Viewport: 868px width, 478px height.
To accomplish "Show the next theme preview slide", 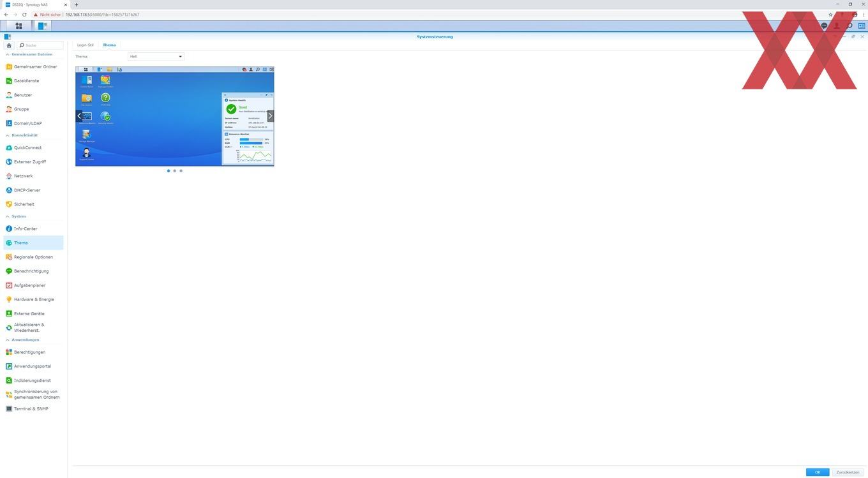I will (270, 116).
